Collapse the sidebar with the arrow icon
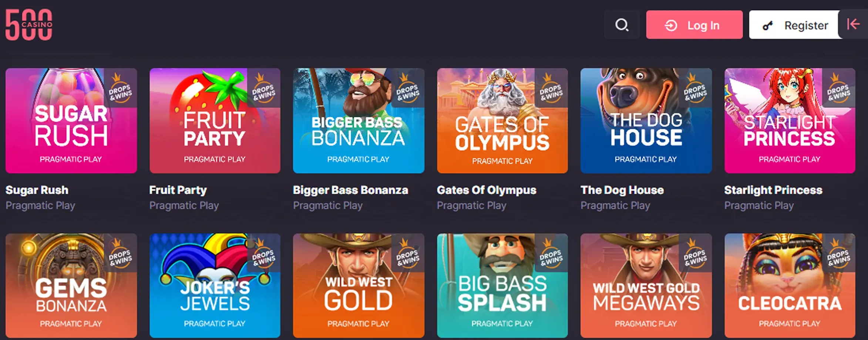This screenshot has width=868, height=340. tap(853, 24)
